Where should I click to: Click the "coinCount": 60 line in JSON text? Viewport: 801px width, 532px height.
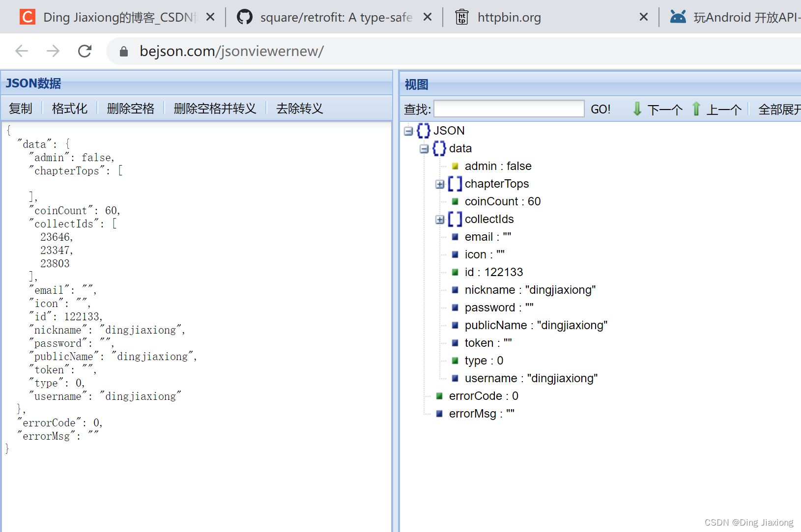[x=75, y=211]
